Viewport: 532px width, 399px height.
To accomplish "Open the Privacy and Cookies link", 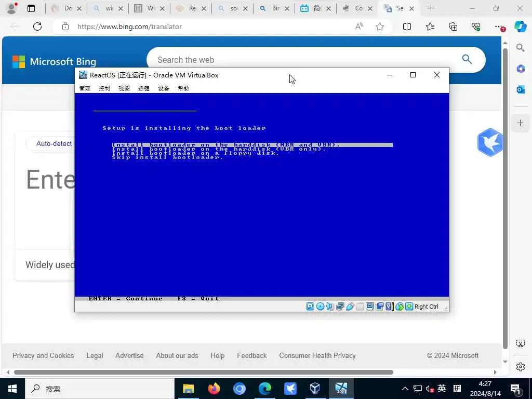I will point(43,355).
